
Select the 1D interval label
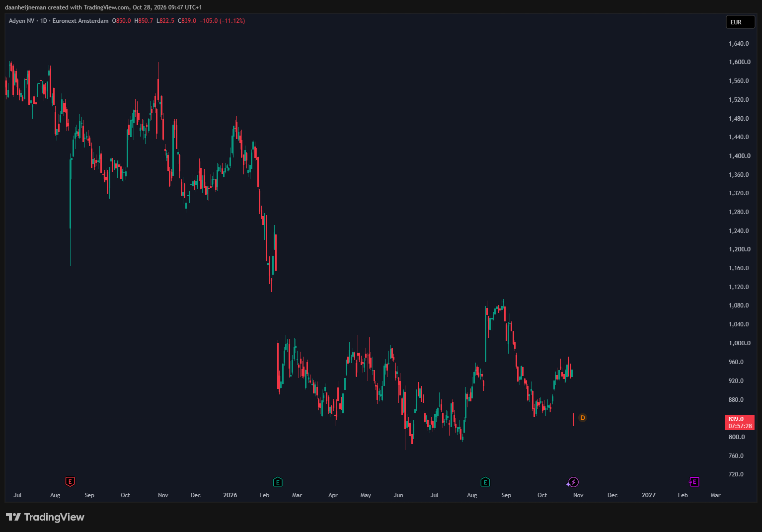(44, 21)
